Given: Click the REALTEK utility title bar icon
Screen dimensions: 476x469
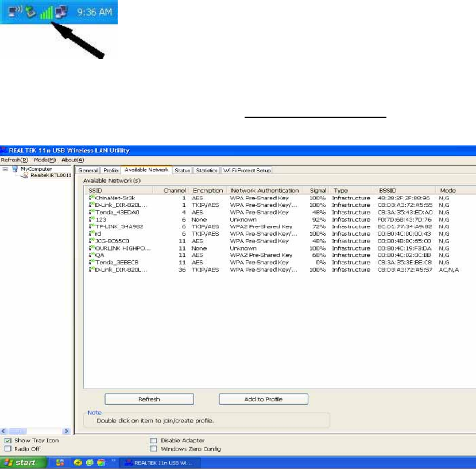Looking at the screenshot, I should click(3, 150).
